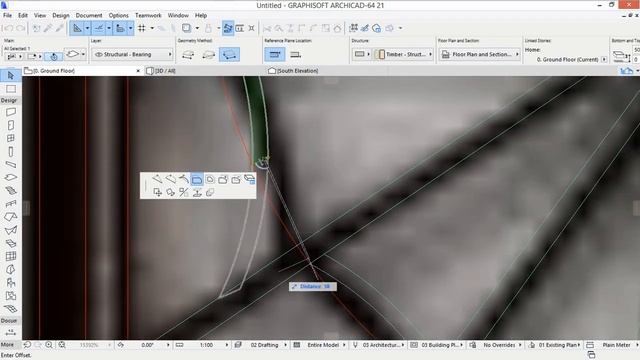The width and height of the screenshot is (640, 360).
Task: Click the Undo button
Action: click(x=8, y=28)
